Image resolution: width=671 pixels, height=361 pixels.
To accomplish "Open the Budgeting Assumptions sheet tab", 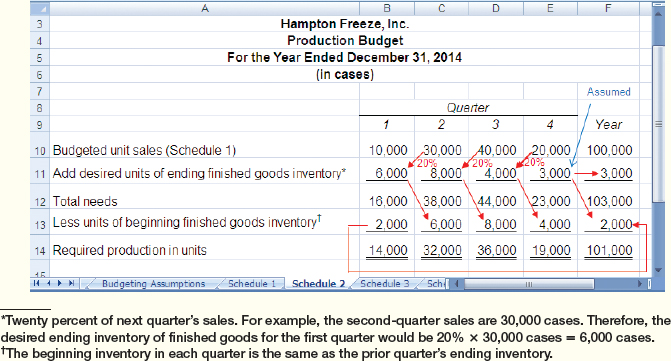I will pyautogui.click(x=153, y=284).
